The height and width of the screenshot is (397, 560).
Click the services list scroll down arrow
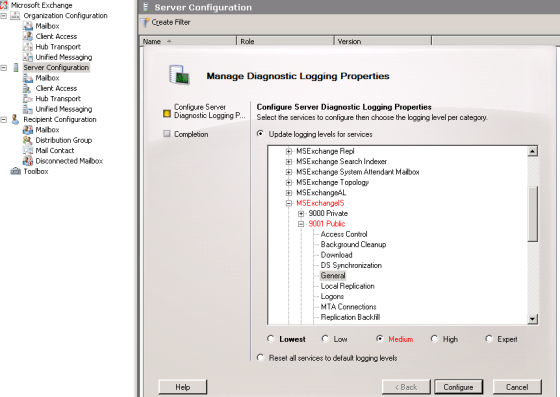click(532, 319)
